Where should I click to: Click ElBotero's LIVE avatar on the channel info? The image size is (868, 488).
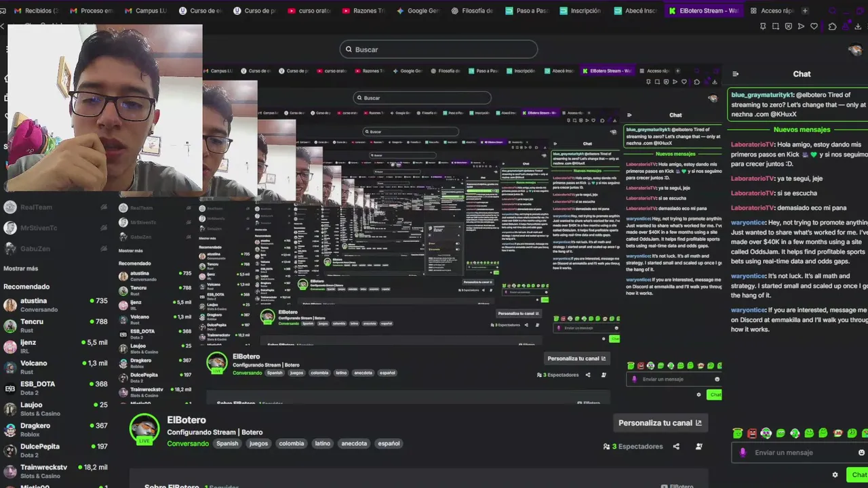(144, 428)
